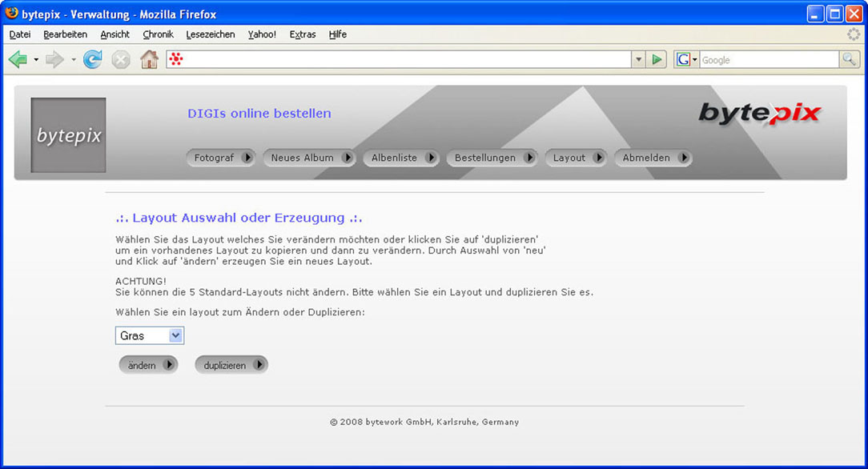This screenshot has height=469, width=868.
Task: Click the Layout Auswahl oder Erzeugung heading
Action: pos(239,218)
